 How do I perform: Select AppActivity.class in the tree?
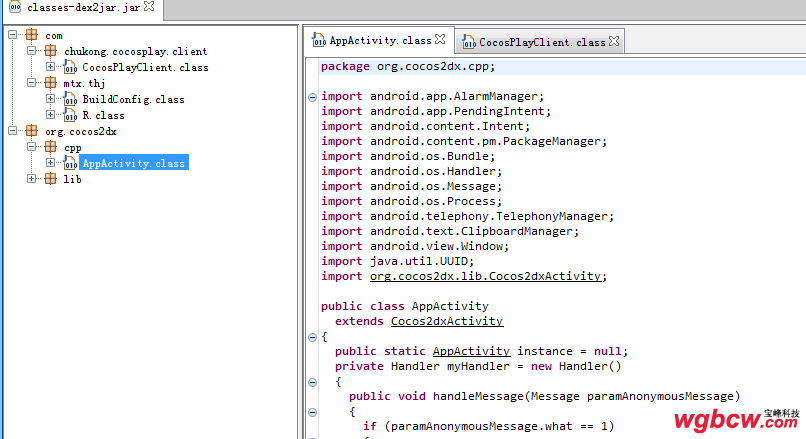pos(133,163)
